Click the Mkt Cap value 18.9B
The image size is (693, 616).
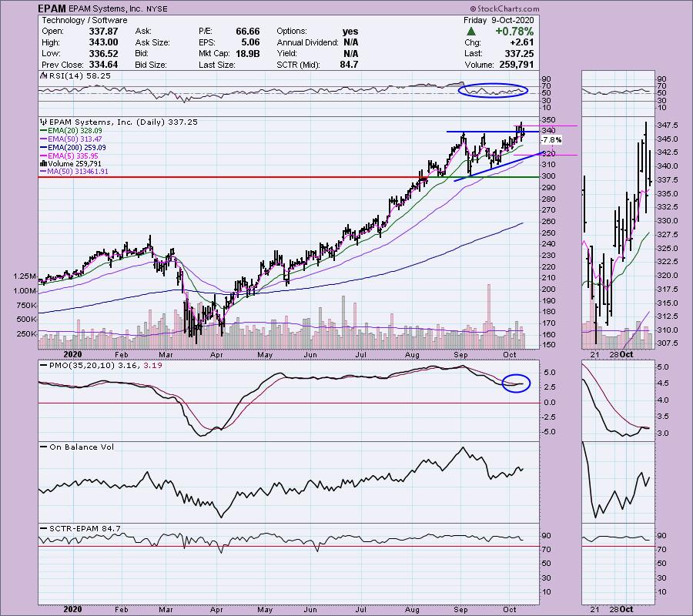click(247, 53)
